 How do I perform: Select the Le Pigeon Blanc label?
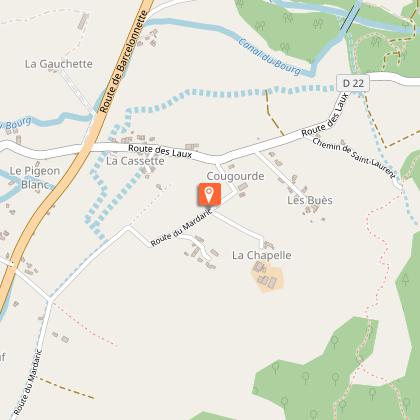point(35,178)
